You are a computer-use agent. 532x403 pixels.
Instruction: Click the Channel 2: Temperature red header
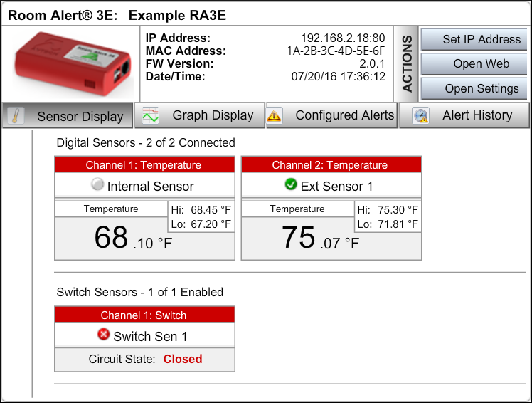tap(331, 165)
